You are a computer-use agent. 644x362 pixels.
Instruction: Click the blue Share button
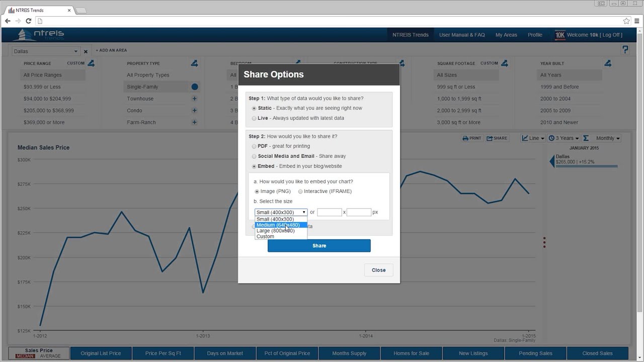click(319, 245)
